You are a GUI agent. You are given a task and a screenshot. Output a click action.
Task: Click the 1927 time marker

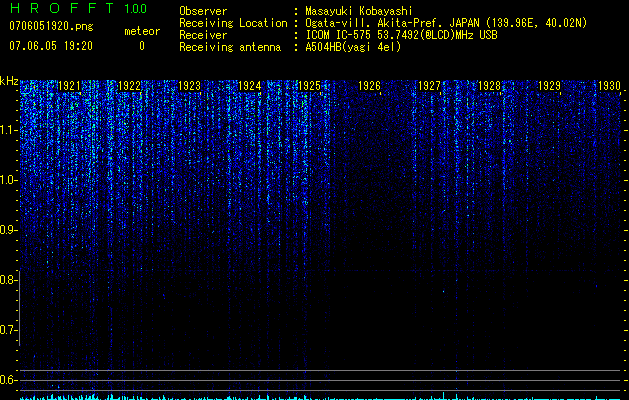click(x=429, y=86)
